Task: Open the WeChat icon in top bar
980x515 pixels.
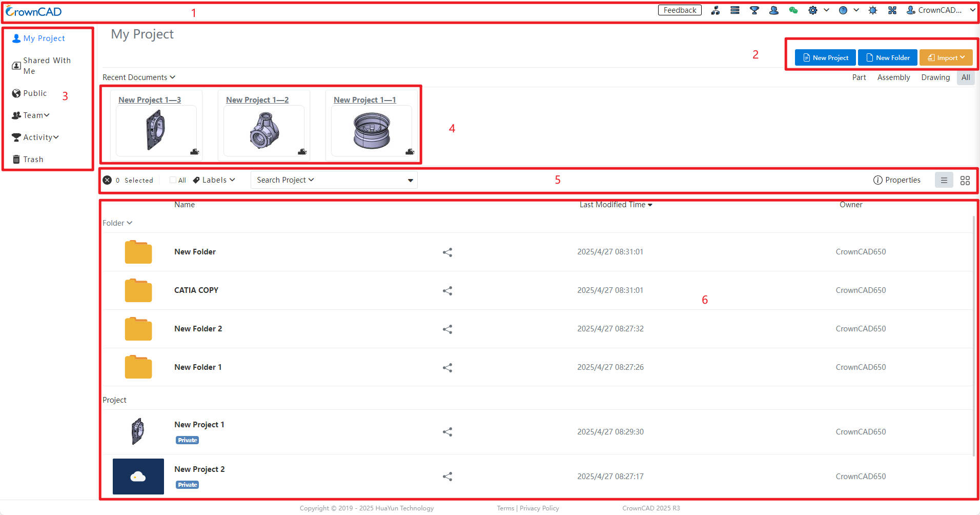Action: [x=793, y=10]
